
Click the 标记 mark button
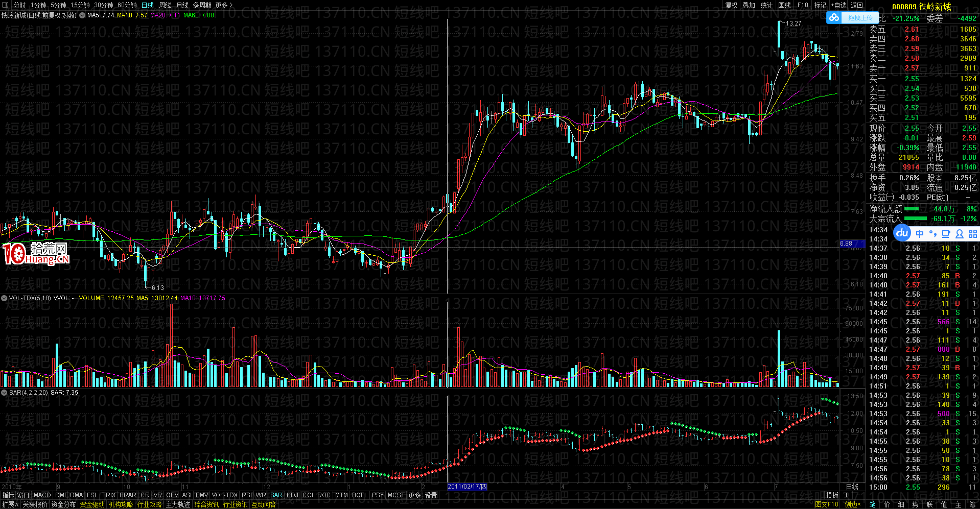click(820, 5)
